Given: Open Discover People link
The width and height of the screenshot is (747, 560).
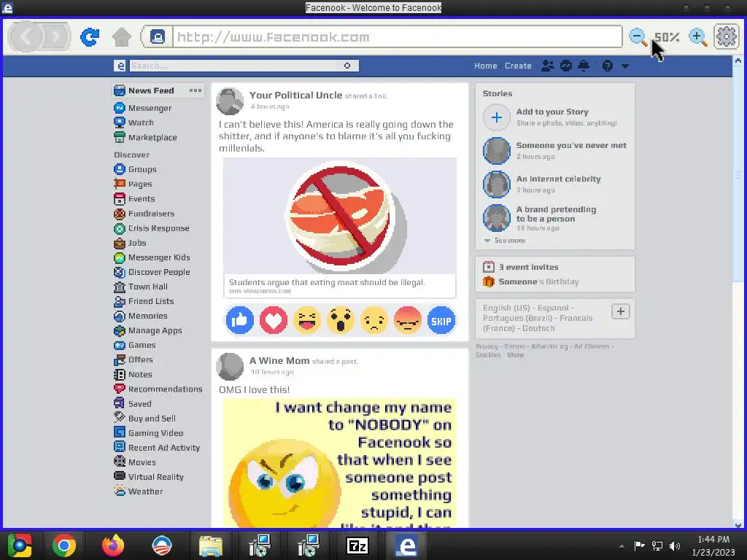Looking at the screenshot, I should [x=152, y=272].
